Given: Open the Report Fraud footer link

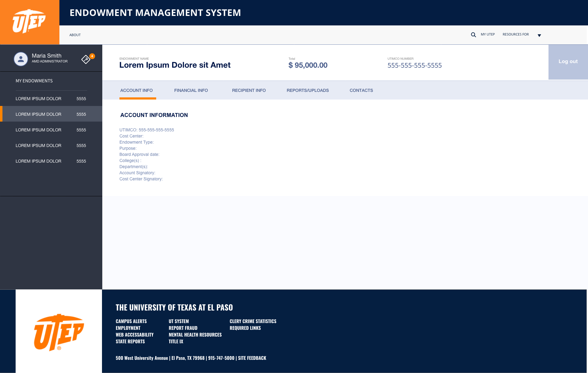Looking at the screenshot, I should coord(183,328).
